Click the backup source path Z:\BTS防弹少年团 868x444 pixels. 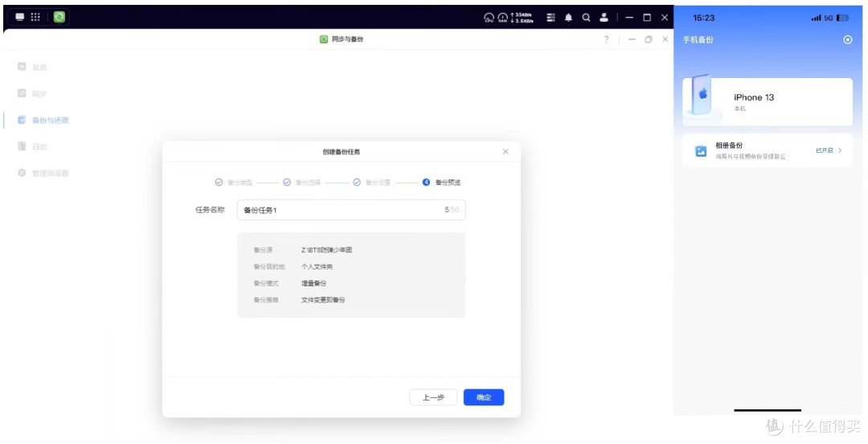[326, 250]
